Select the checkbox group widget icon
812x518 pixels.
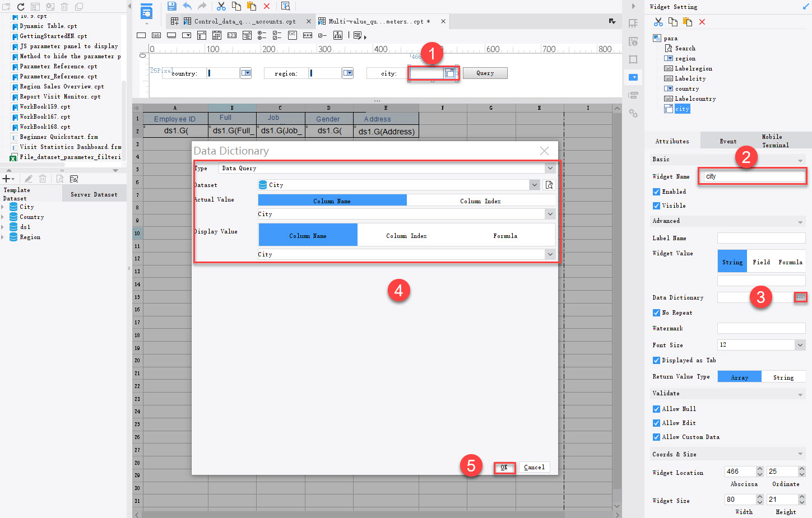coord(277,35)
